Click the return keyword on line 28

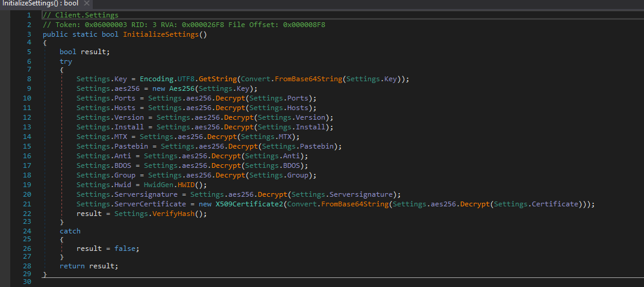tap(72, 266)
